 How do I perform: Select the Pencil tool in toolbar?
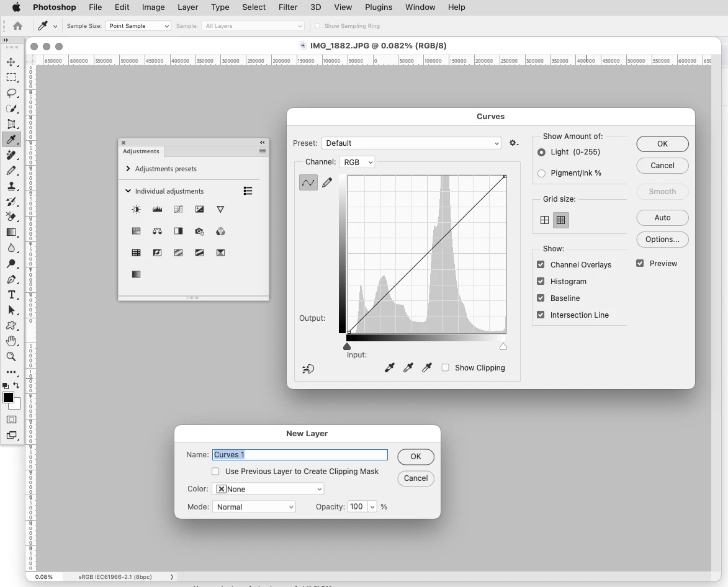tap(11, 171)
